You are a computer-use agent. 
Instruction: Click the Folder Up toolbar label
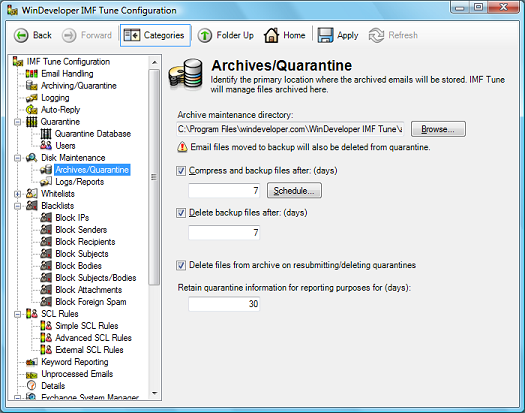(x=235, y=36)
